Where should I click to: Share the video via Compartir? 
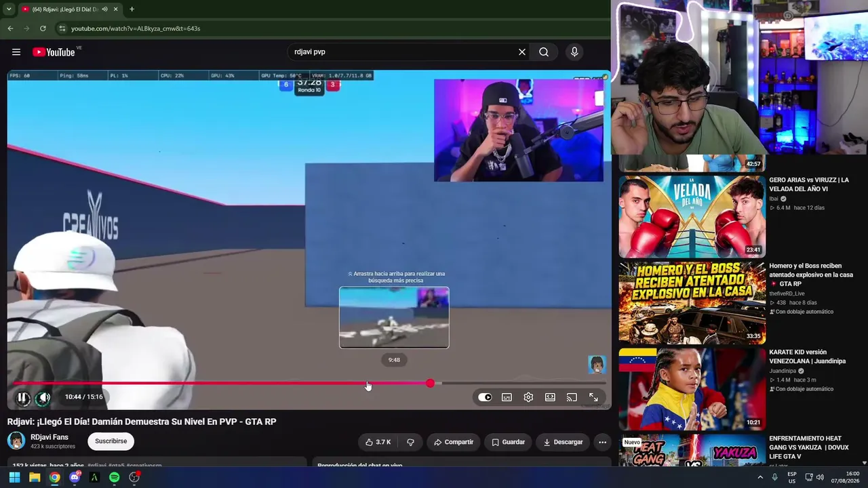pos(454,442)
